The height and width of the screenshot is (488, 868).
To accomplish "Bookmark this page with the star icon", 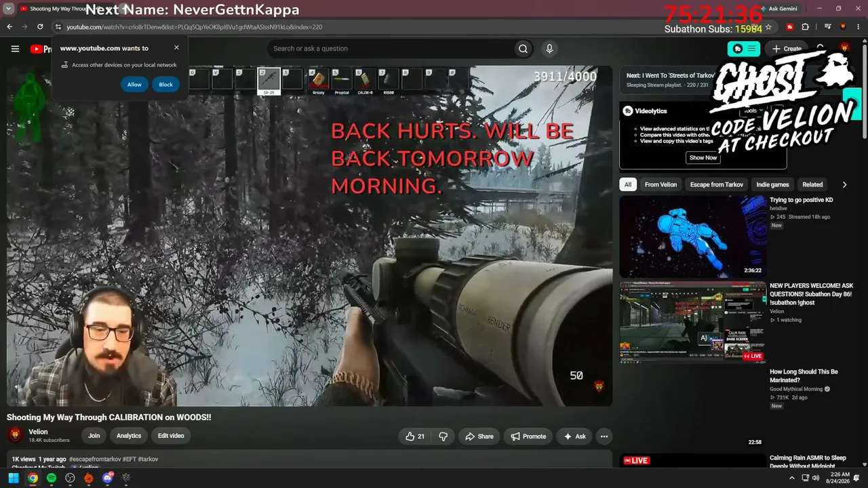I will pyautogui.click(x=768, y=27).
